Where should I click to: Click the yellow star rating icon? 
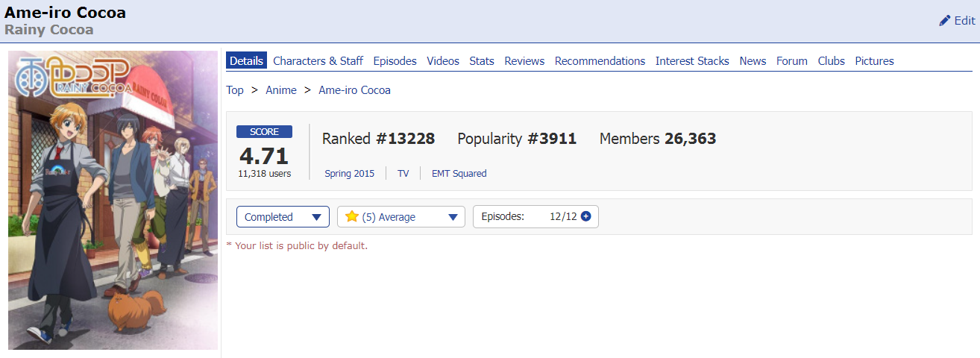(x=352, y=217)
